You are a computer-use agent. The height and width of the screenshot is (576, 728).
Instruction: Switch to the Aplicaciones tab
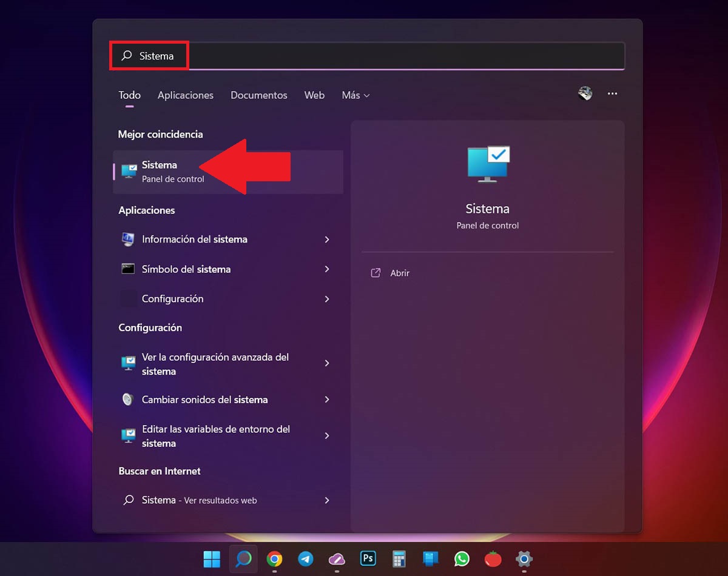pos(186,95)
